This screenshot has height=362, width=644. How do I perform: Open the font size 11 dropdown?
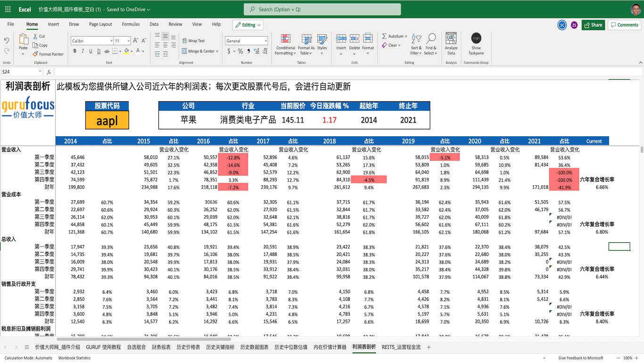tap(128, 41)
